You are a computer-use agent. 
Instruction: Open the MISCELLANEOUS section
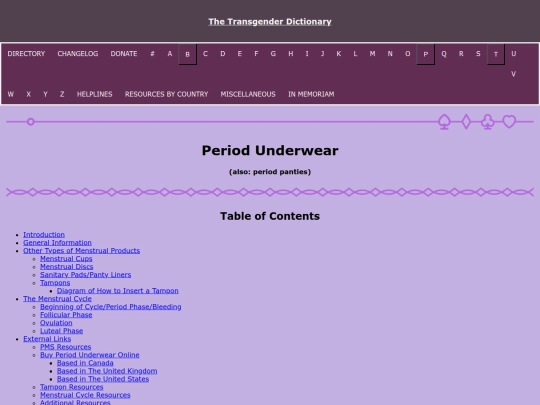(x=248, y=94)
